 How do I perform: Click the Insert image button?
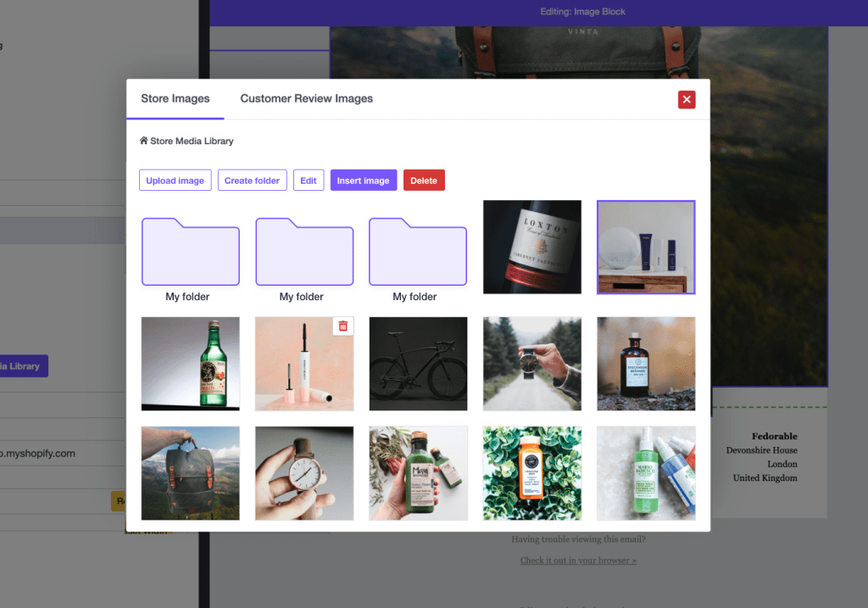[x=363, y=181]
